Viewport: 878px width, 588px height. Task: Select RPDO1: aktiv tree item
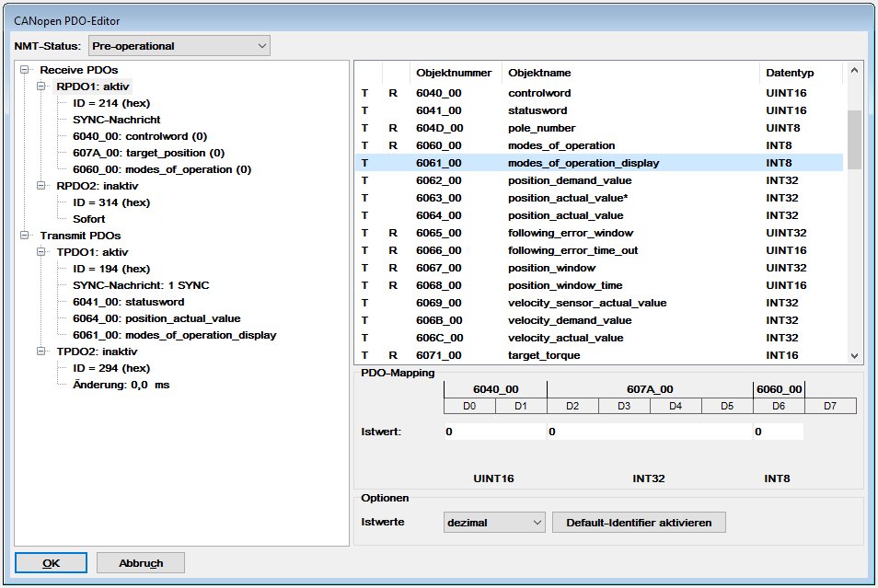pos(93,86)
